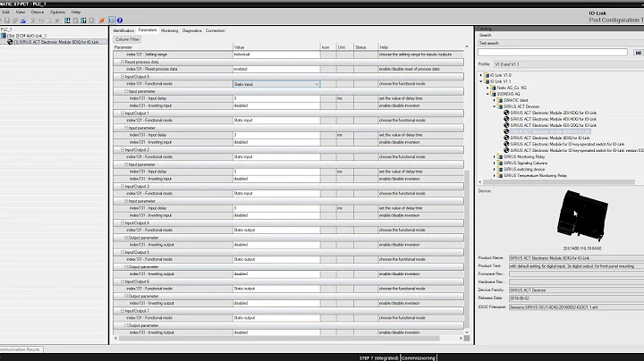Open the Device menu
644x361 pixels.
tap(38, 12)
